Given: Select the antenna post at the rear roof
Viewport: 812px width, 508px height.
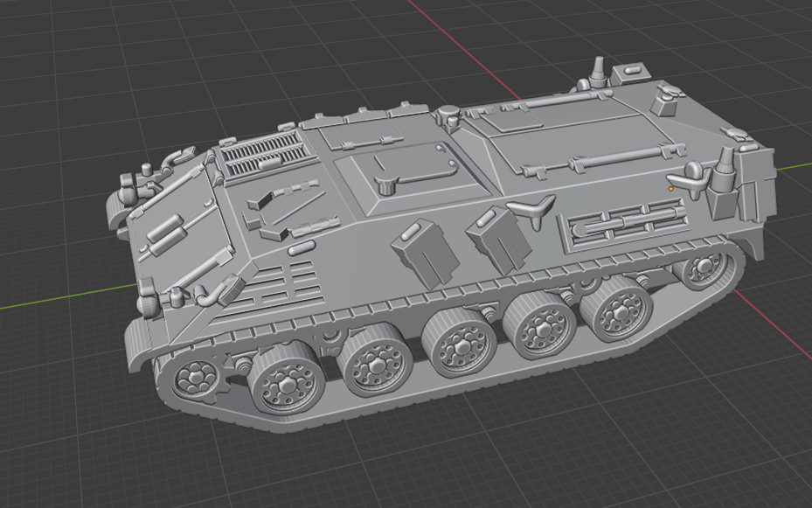Looking at the screenshot, I should [597, 71].
